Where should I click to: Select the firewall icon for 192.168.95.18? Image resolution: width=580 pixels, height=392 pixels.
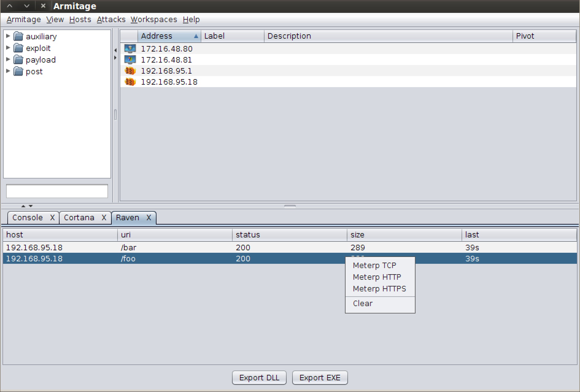click(x=130, y=82)
